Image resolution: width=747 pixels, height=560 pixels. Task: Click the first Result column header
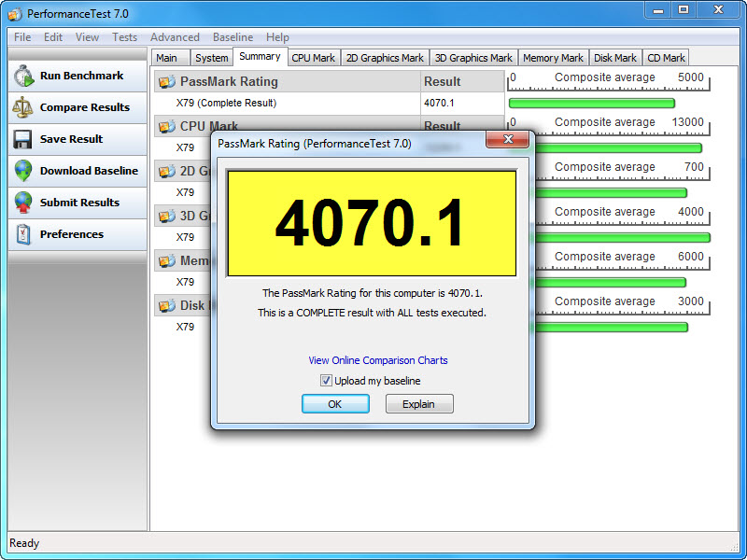click(x=462, y=81)
